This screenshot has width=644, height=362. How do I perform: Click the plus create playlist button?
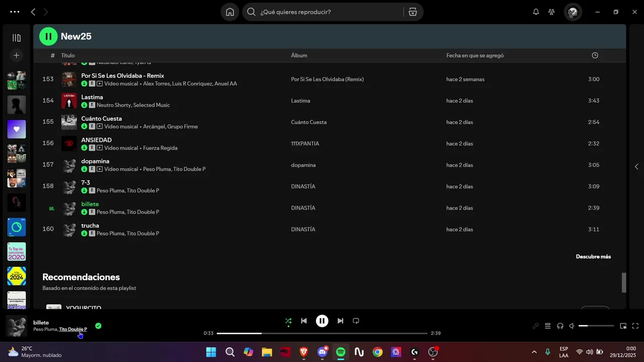(17, 55)
